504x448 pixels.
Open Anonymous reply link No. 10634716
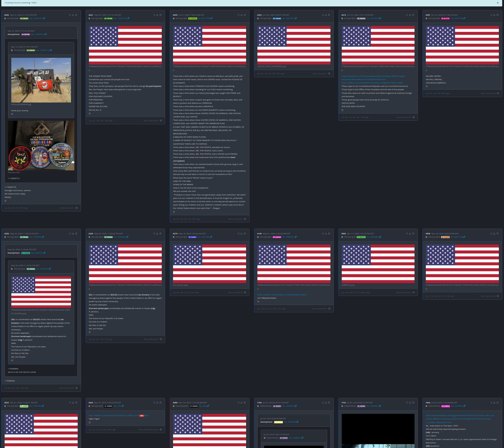(38, 34)
